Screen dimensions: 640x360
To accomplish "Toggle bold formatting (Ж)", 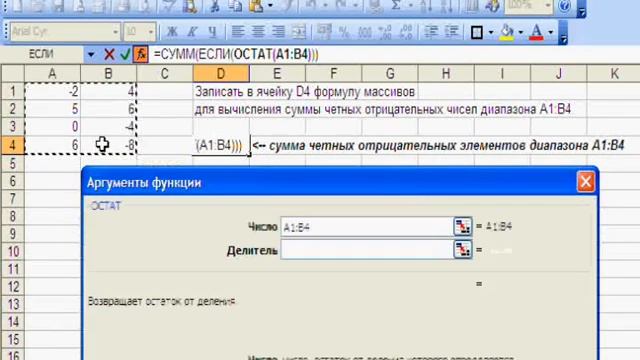I will click(x=172, y=31).
